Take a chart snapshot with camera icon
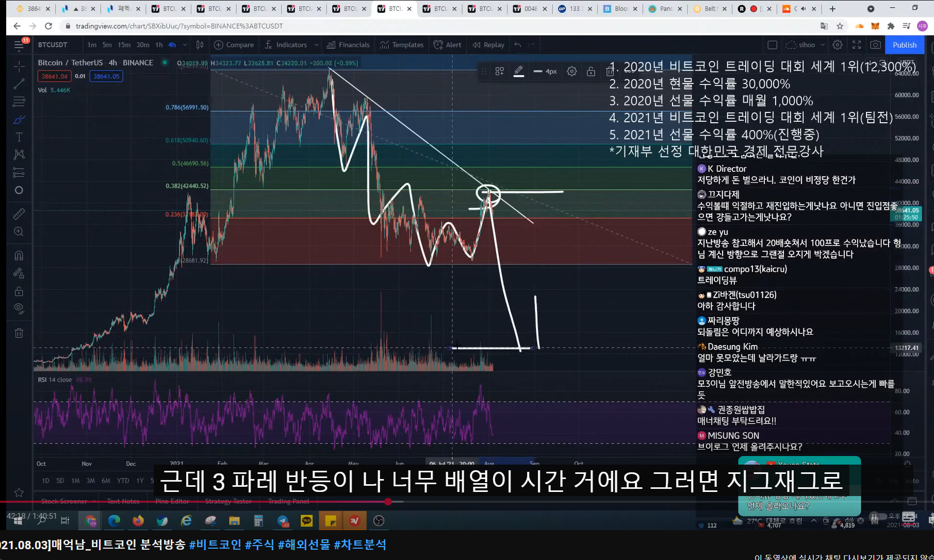934x560 pixels. pos(875,45)
